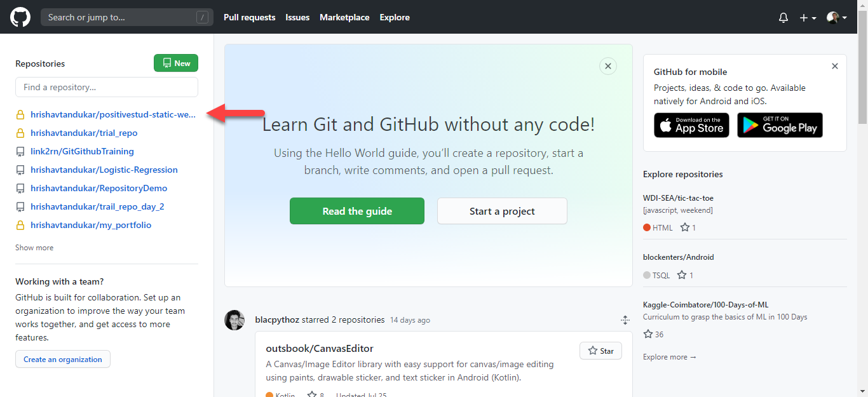Click lock icon beside trial_repo
Image resolution: width=868 pixels, height=397 pixels.
click(20, 133)
